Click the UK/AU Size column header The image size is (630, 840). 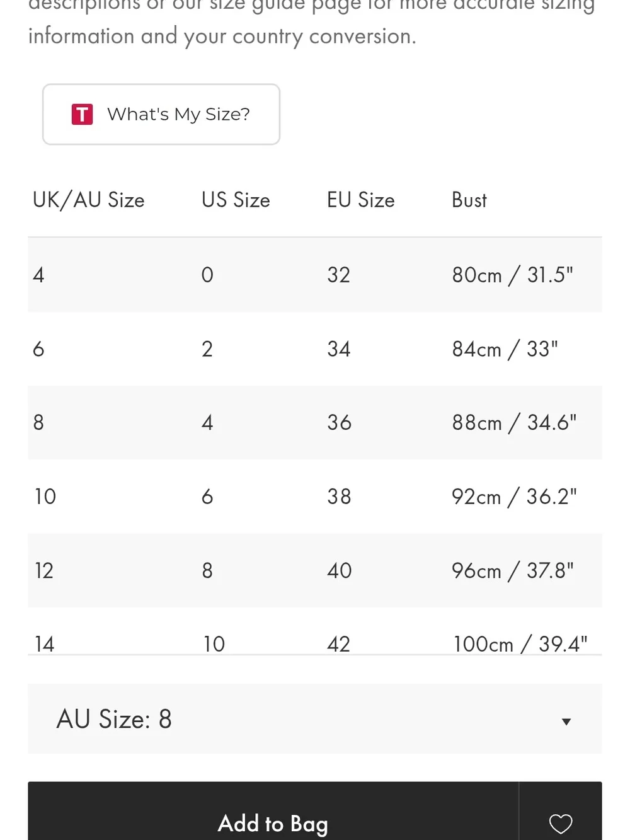click(x=89, y=200)
